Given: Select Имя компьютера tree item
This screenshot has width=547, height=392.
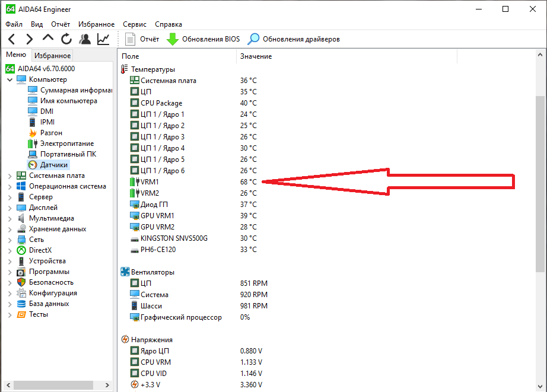Looking at the screenshot, I should pyautogui.click(x=68, y=101).
